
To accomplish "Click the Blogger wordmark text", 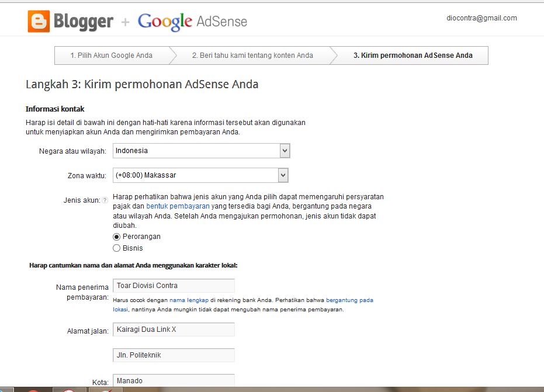I will click(x=84, y=22).
